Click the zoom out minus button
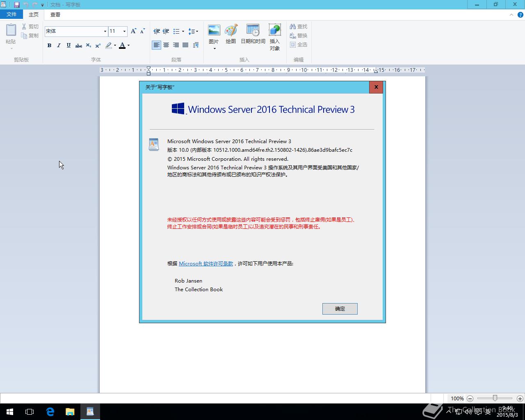 tap(470, 399)
